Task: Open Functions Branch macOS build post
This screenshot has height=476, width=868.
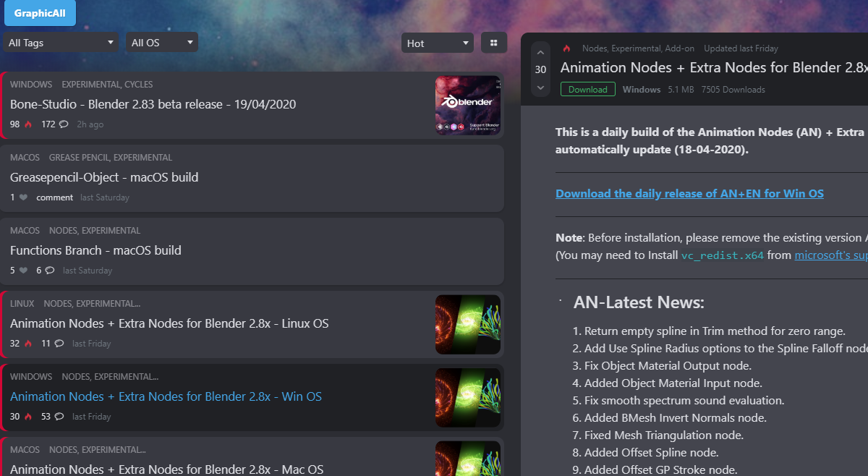Action: click(x=95, y=250)
